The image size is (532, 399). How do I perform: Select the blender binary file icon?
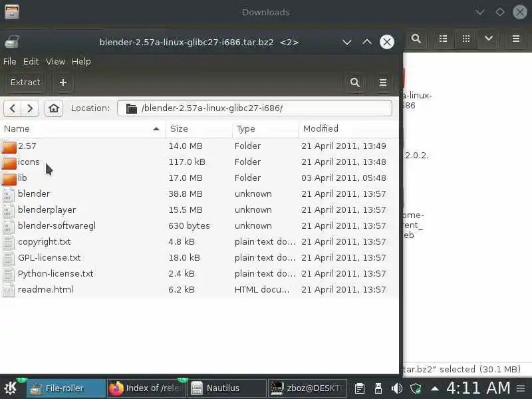[x=9, y=194]
